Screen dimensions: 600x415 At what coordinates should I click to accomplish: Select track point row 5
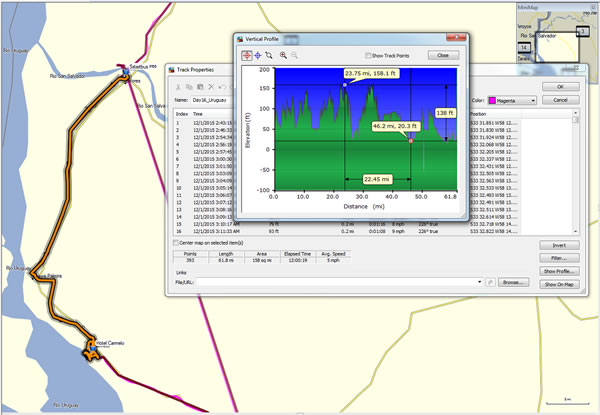204,152
